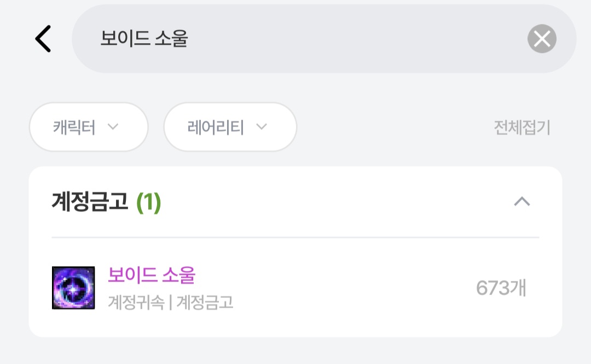Click the 보이드 소울 search input field
This screenshot has height=364, width=591.
pyautogui.click(x=324, y=39)
